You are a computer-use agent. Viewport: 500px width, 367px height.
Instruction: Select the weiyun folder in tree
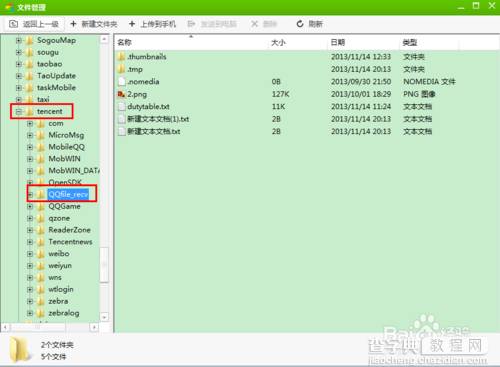60,266
